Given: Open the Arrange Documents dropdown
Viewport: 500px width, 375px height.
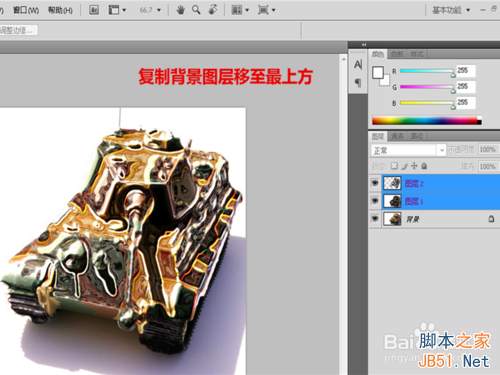Looking at the screenshot, I should 240,10.
